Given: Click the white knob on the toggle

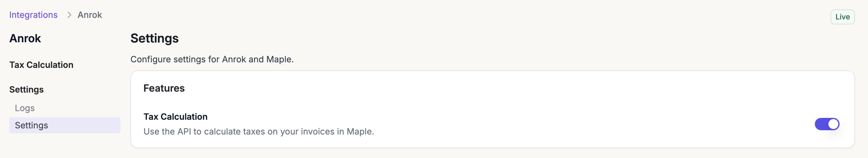Looking at the screenshot, I should pyautogui.click(x=833, y=124).
